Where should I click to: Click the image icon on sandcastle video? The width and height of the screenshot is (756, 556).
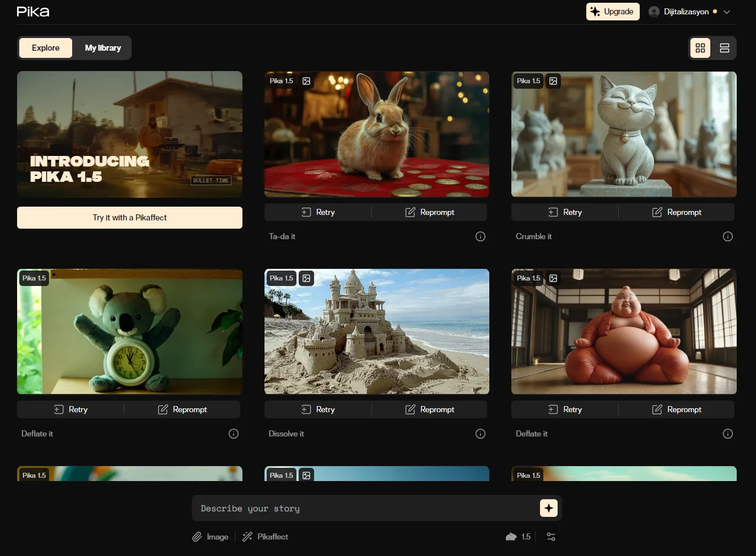point(306,278)
